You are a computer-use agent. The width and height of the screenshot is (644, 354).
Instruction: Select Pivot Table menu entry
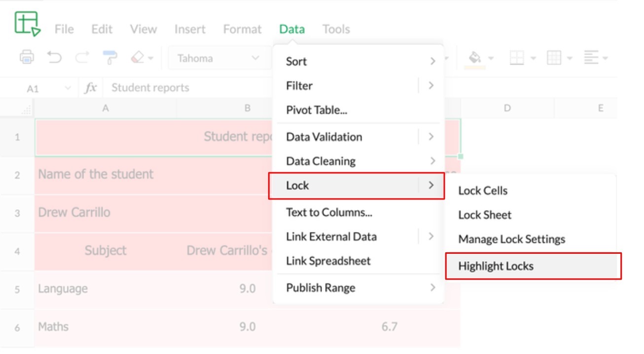(x=317, y=110)
